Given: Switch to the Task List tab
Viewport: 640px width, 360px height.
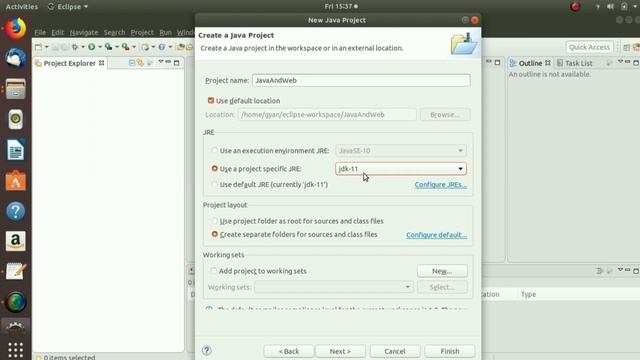Looking at the screenshot, I should tap(575, 63).
